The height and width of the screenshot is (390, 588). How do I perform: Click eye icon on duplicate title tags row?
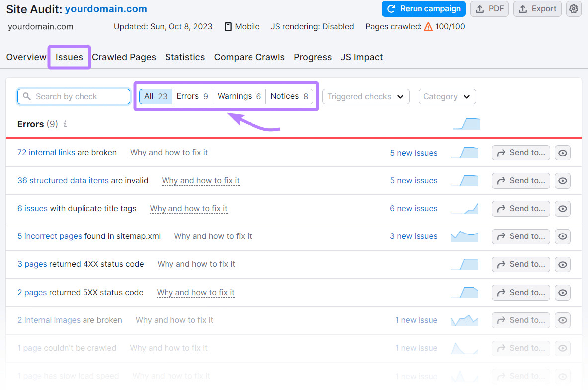(562, 208)
